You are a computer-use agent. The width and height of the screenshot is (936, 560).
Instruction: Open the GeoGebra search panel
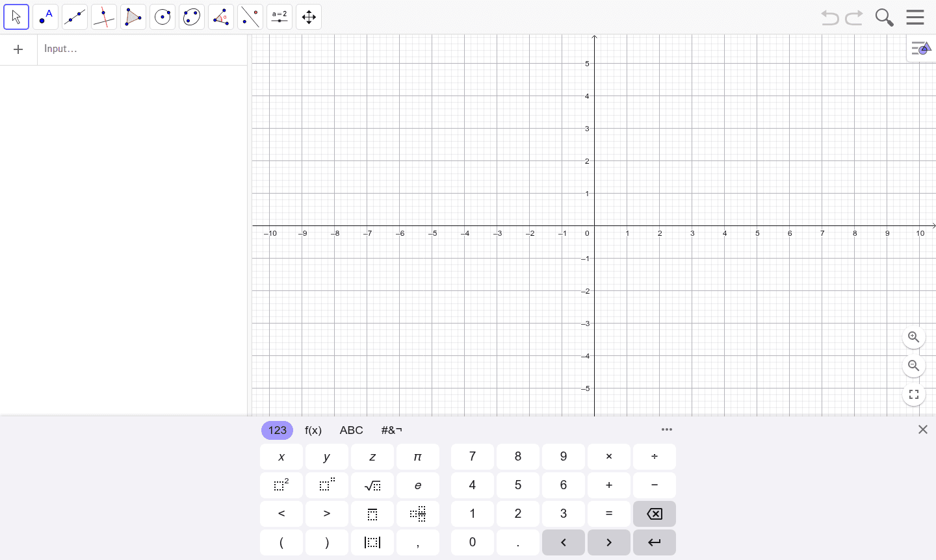(x=884, y=17)
